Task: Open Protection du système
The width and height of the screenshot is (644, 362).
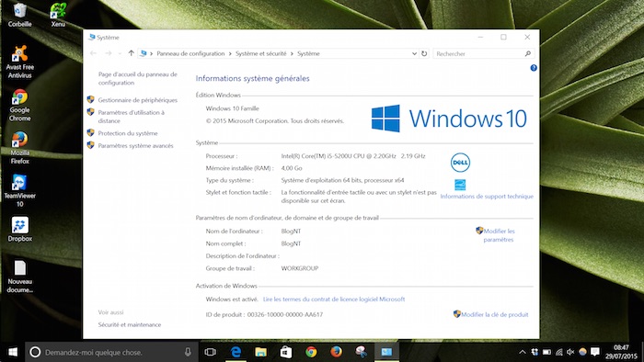Action: tap(128, 133)
